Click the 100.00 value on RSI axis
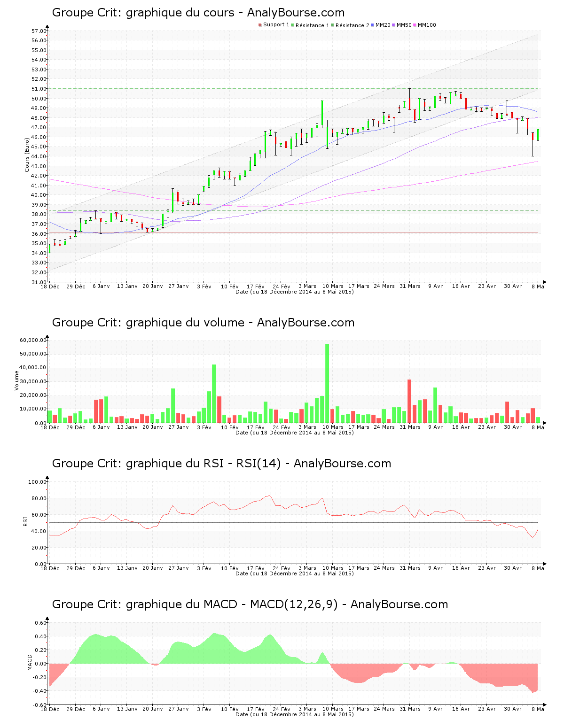Viewport: 564px width, 728px height. [x=38, y=482]
